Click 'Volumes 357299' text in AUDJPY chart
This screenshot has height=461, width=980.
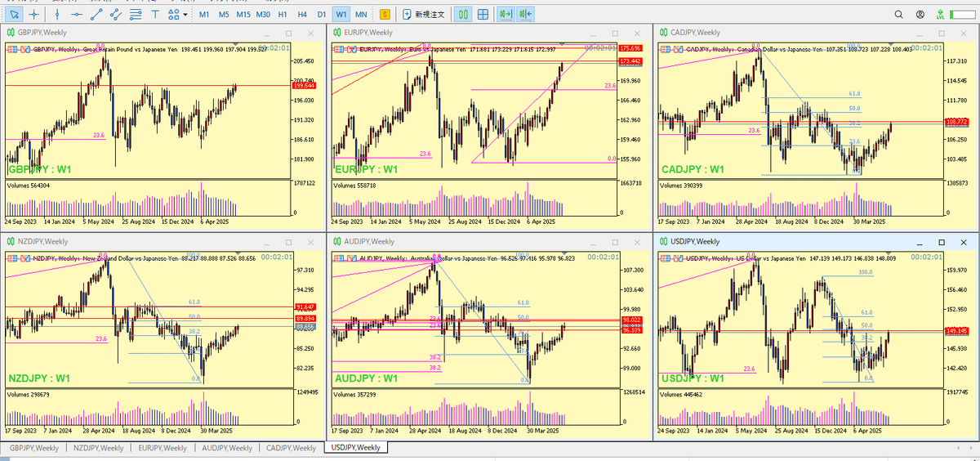pyautogui.click(x=355, y=395)
